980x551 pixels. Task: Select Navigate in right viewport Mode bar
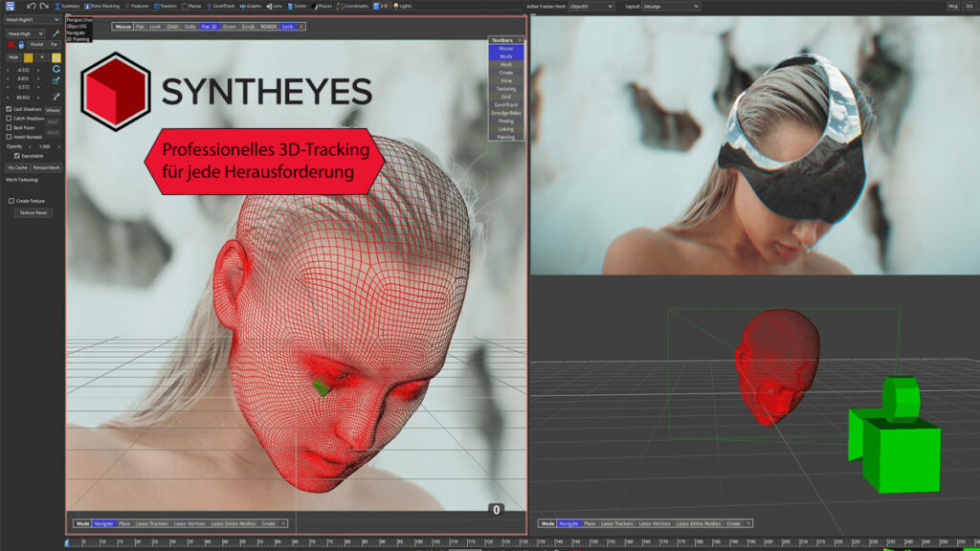[x=568, y=523]
